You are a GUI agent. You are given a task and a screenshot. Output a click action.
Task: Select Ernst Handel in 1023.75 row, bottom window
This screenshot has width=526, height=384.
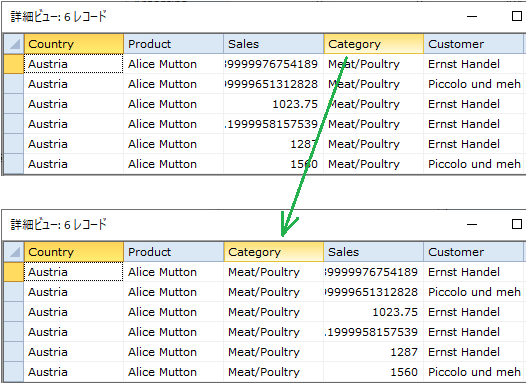(474, 312)
